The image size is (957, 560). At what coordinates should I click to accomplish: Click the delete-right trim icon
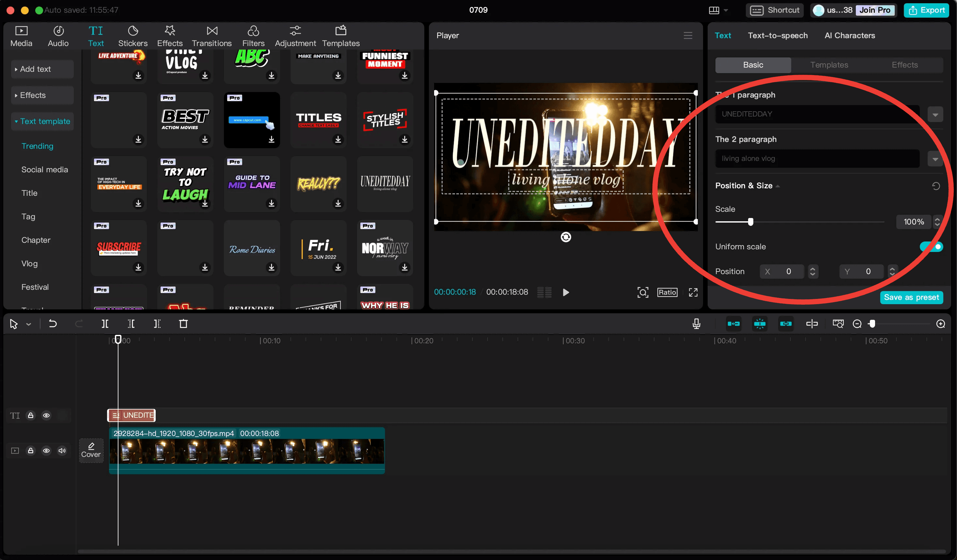coord(157,323)
